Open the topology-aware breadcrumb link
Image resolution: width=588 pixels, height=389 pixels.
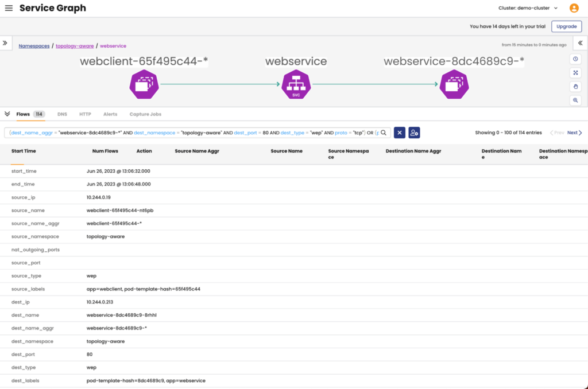tap(75, 46)
